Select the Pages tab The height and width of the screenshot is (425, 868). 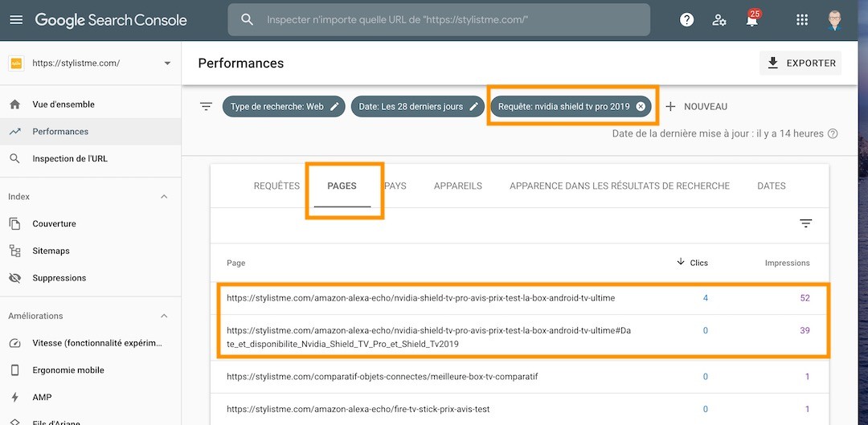pos(342,186)
